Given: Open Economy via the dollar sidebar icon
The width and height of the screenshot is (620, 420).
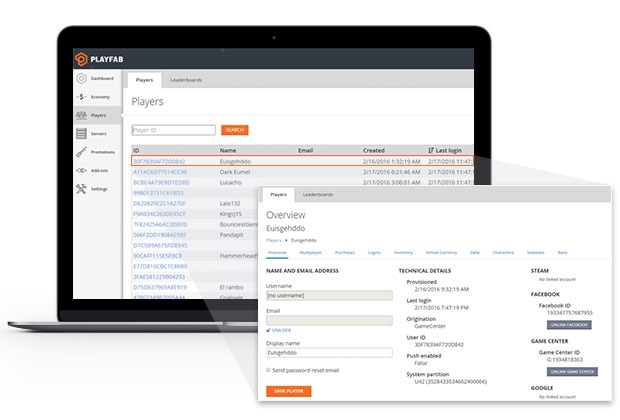Looking at the screenshot, I should (x=81, y=96).
